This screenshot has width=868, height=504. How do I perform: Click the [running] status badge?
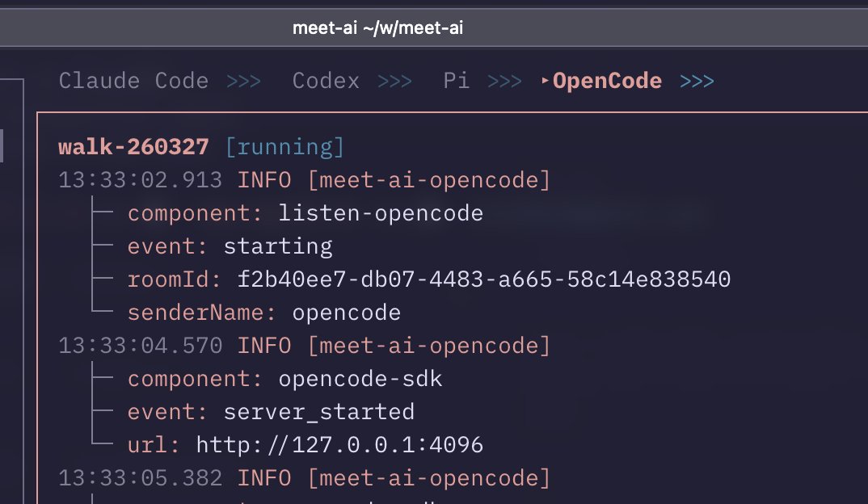pyautogui.click(x=284, y=147)
